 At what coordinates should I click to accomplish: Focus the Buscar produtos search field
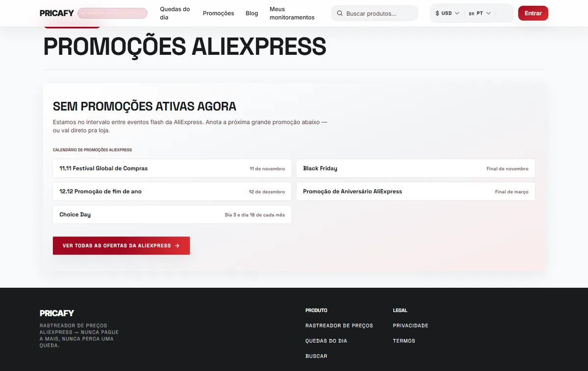[374, 13]
